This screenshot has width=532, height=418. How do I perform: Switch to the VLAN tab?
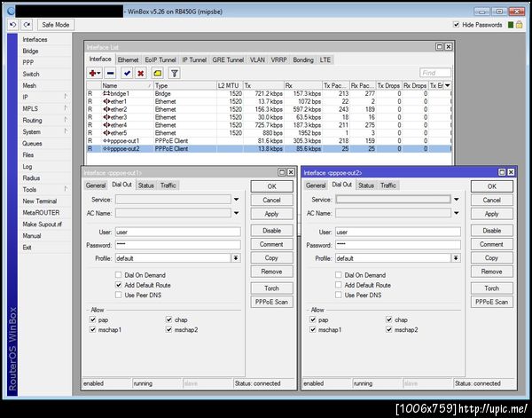click(257, 59)
